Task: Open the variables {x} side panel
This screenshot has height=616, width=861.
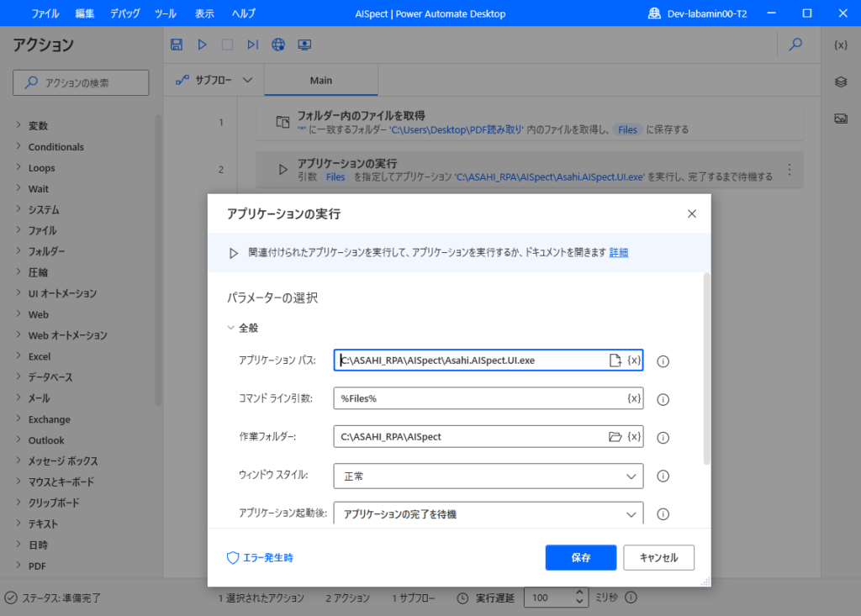Action: pyautogui.click(x=841, y=45)
